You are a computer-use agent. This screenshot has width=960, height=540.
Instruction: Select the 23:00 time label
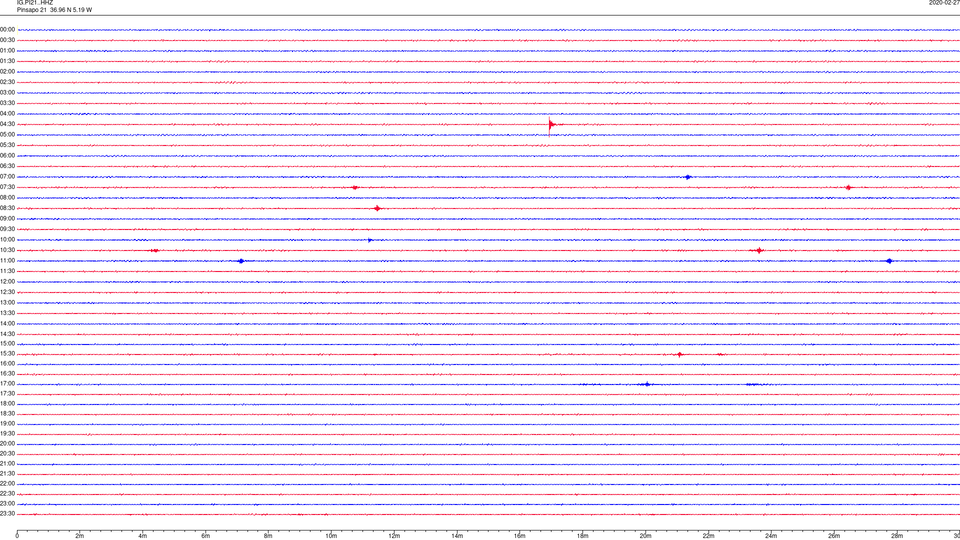pyautogui.click(x=7, y=504)
